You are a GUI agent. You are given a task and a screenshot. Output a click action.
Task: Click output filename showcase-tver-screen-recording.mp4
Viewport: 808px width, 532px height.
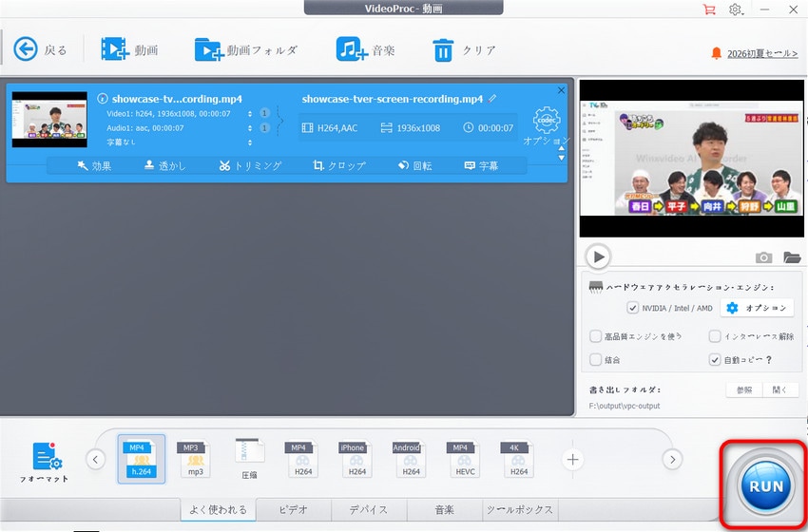393,99
